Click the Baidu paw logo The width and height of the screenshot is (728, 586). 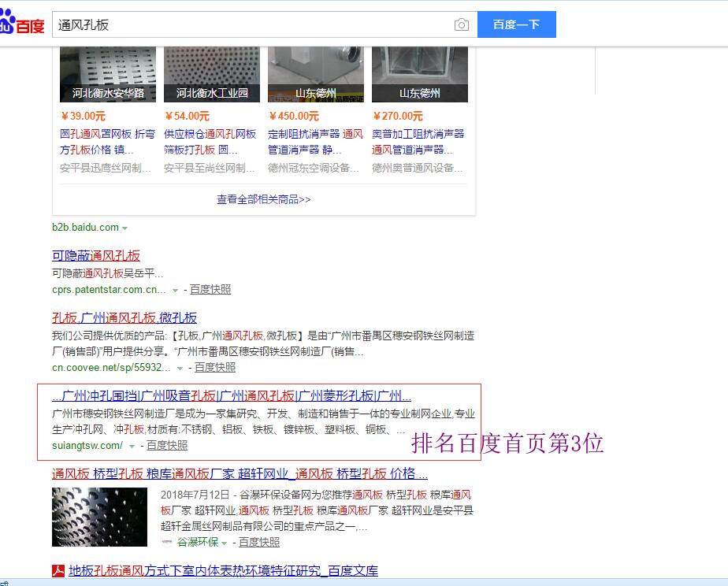(22, 22)
